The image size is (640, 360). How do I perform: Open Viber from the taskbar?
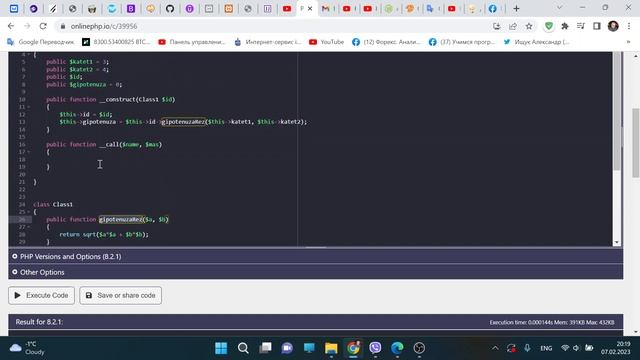click(x=375, y=348)
